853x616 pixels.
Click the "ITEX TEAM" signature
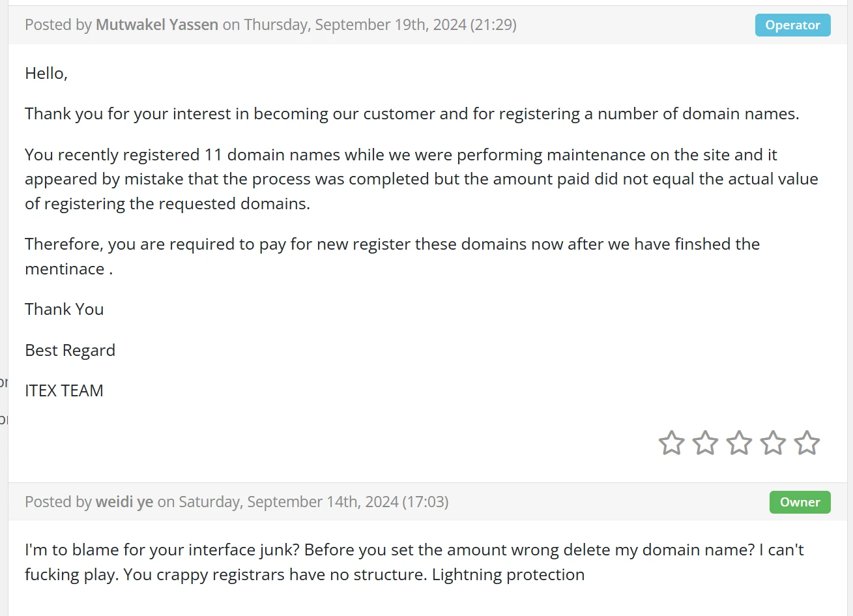(64, 391)
